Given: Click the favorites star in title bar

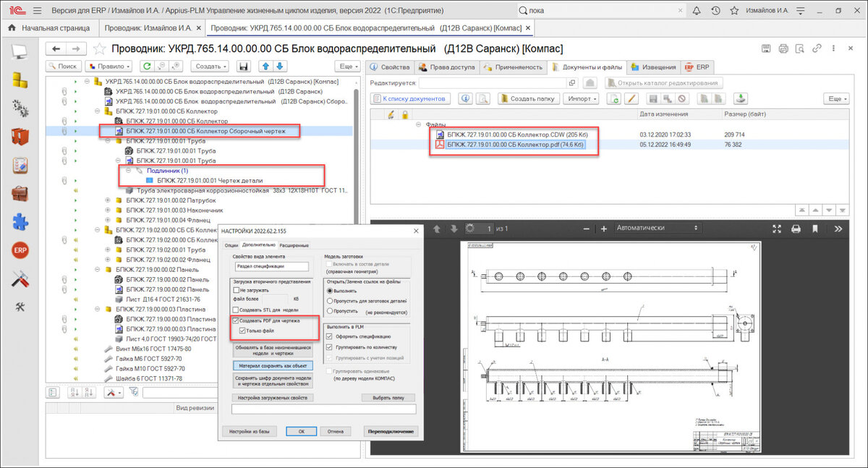Looking at the screenshot, I should coord(734,11).
